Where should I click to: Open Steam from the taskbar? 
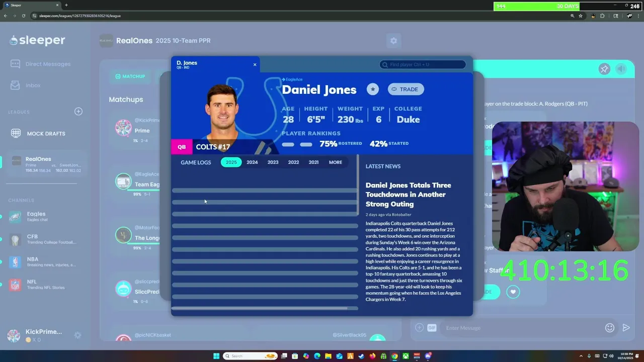(361, 356)
